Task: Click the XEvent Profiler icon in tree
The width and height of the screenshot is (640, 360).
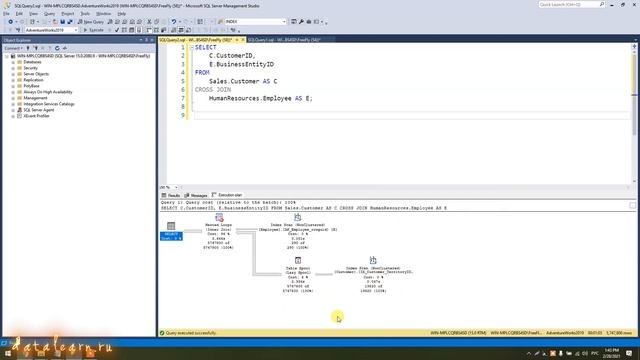Action: click(x=19, y=116)
